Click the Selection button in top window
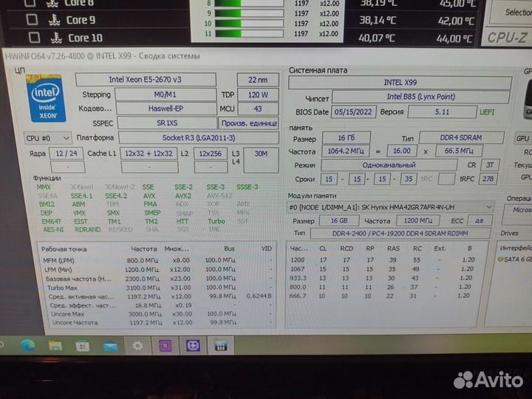This screenshot has height=399, width=532. click(513, 13)
